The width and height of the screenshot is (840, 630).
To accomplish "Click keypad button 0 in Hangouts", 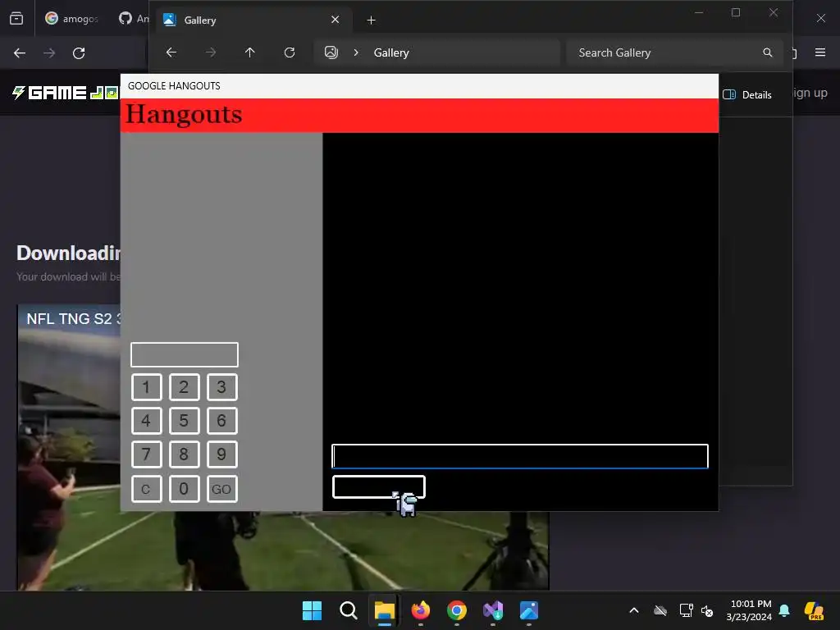I will click(185, 489).
